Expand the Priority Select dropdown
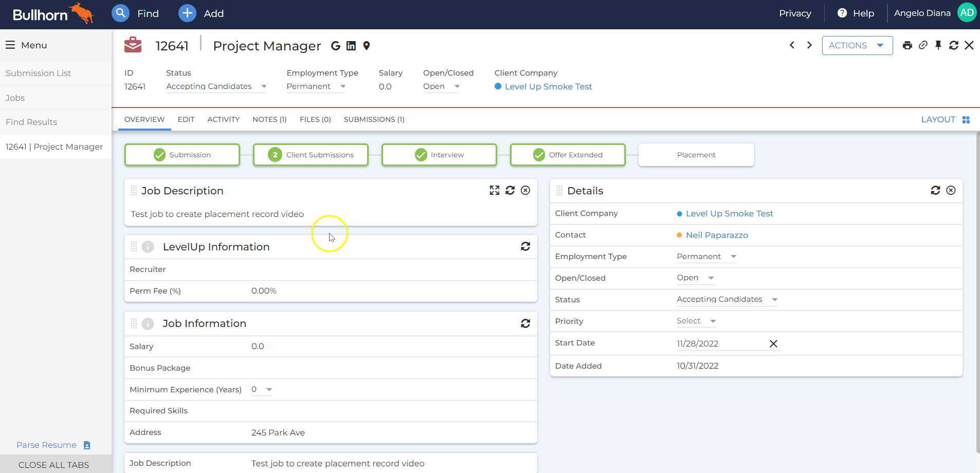This screenshot has height=473, width=980. coord(696,321)
